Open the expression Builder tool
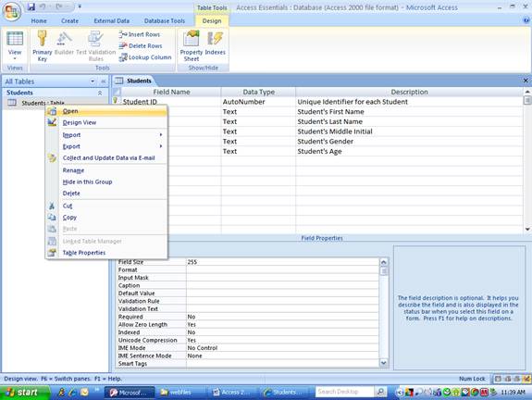The width and height of the screenshot is (532, 400). coord(64,43)
